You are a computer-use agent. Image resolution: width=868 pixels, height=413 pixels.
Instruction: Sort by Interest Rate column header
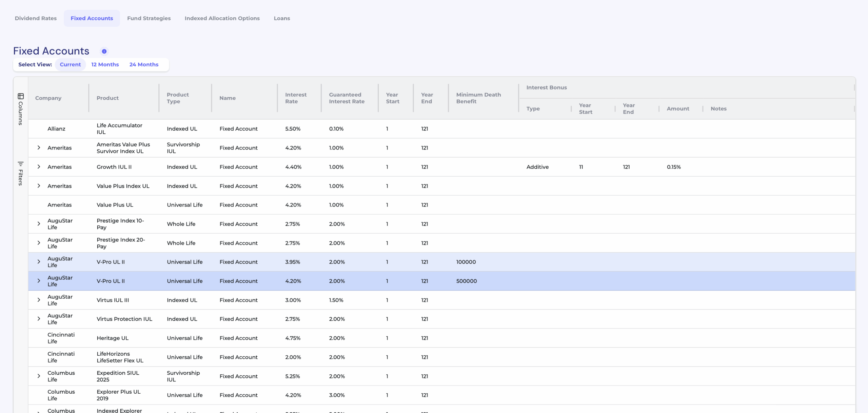(x=296, y=98)
